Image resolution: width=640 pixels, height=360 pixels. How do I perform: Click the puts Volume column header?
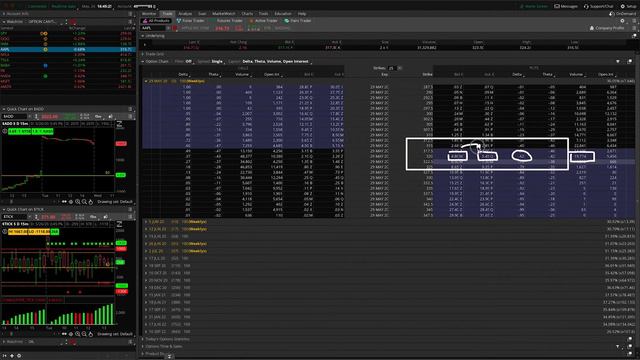pyautogui.click(x=576, y=74)
